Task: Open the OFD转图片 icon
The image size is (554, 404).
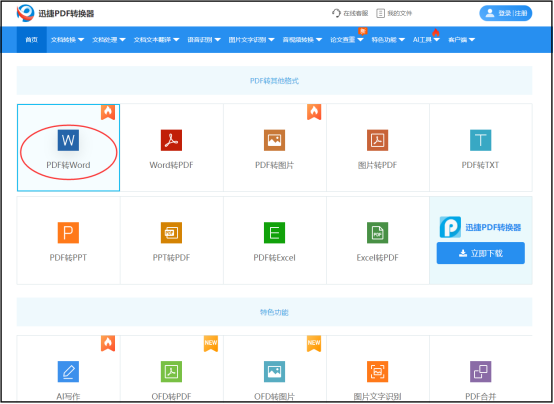Action: 275,371
